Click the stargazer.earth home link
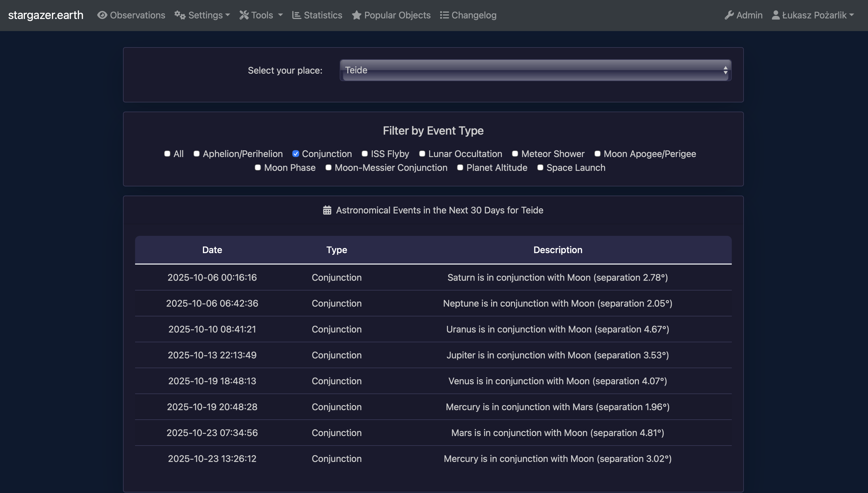Viewport: 868px width, 493px height. click(x=46, y=15)
